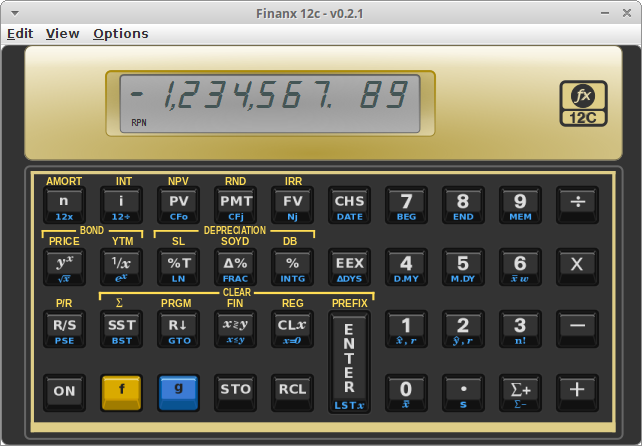This screenshot has width=642, height=446.
Task: Click the Σ+ summation key
Action: point(520,393)
